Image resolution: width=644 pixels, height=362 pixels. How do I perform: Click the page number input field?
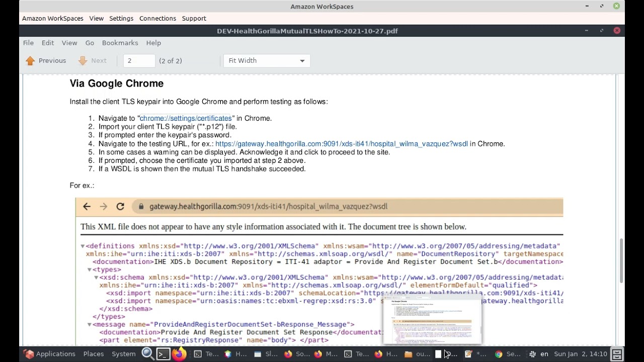pos(139,61)
